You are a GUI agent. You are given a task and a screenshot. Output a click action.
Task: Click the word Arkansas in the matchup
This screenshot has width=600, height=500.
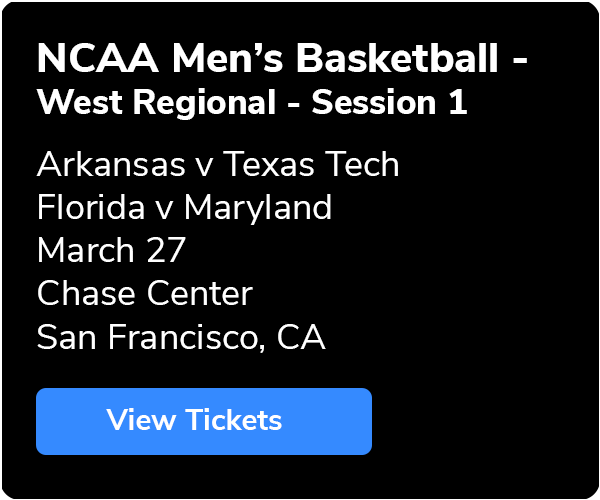point(111,164)
